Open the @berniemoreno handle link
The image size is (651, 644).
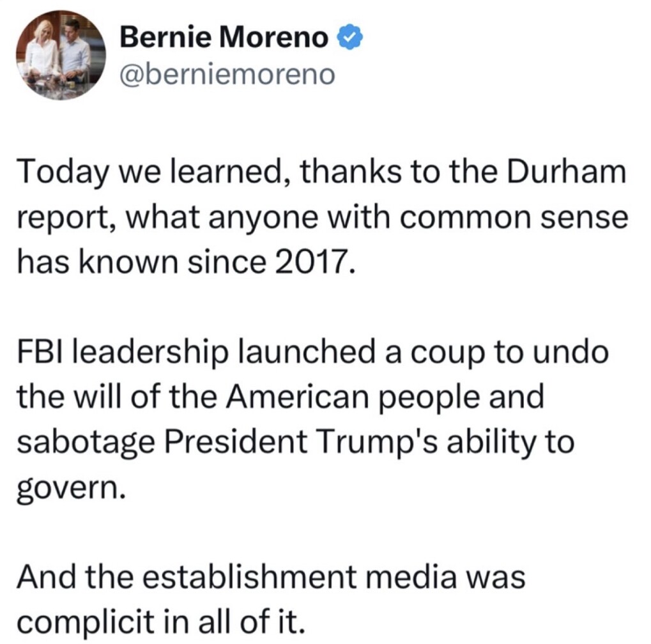tap(227, 75)
